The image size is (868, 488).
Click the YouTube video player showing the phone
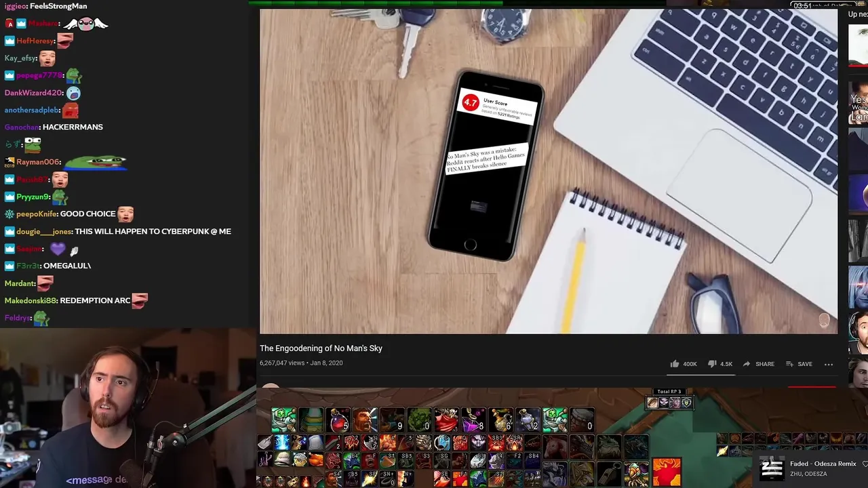548,171
